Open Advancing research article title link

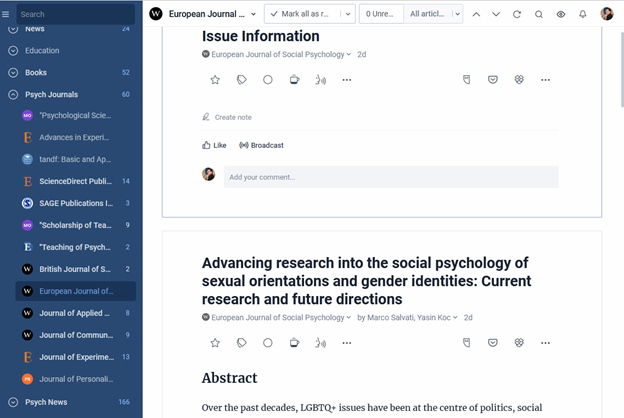(x=366, y=281)
